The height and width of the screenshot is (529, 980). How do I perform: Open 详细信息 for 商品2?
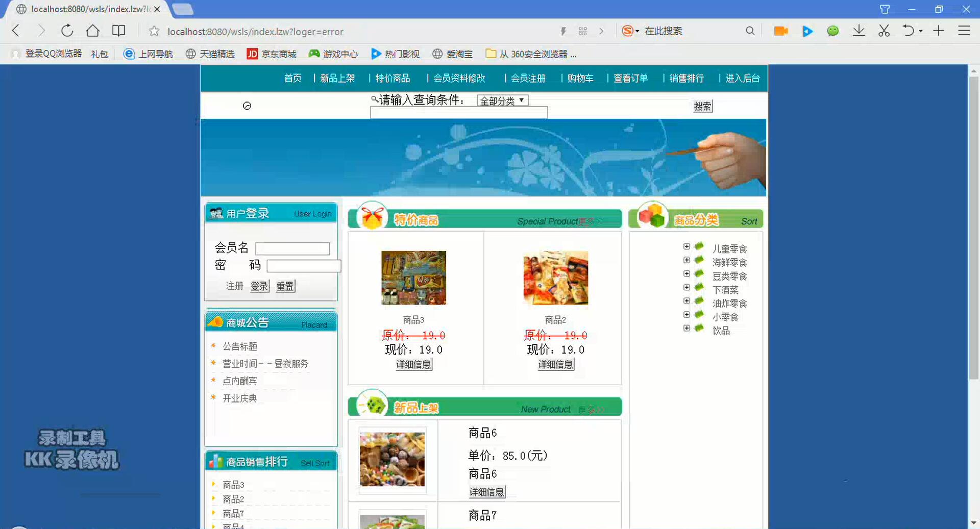point(556,364)
